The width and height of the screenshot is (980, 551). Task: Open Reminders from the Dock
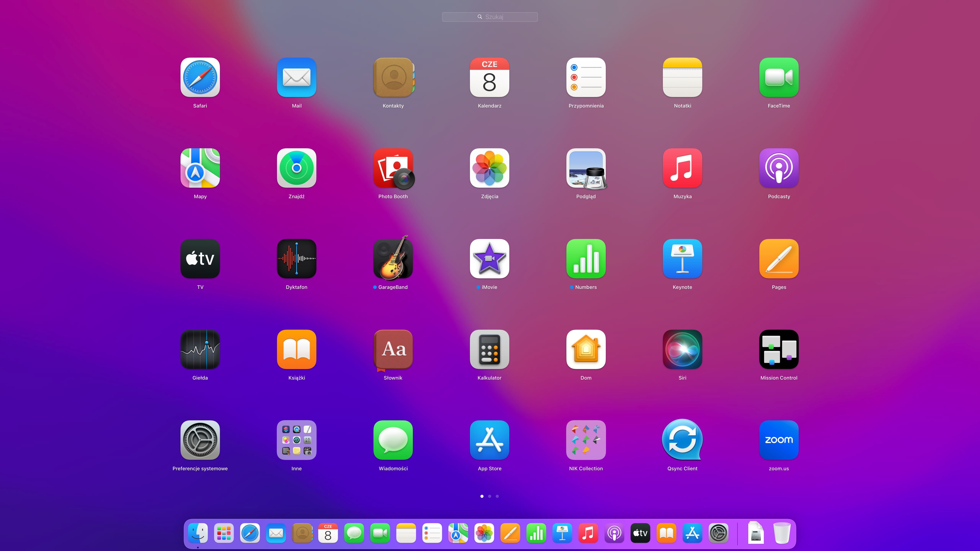[432, 533]
